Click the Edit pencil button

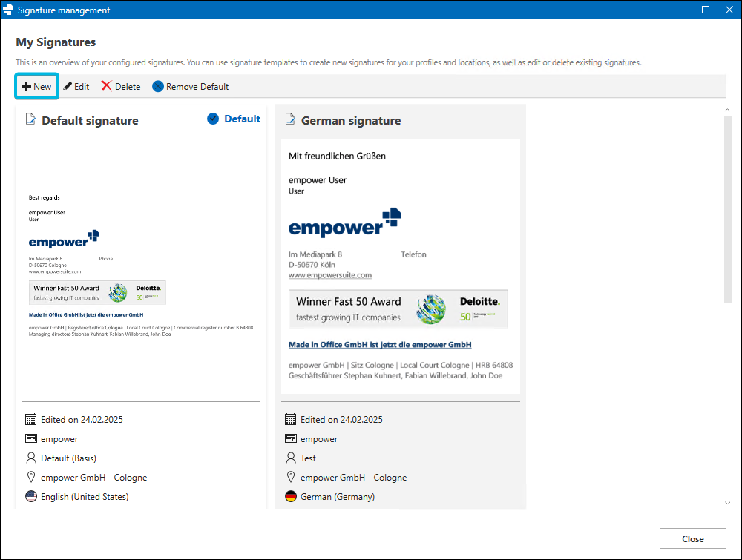tap(76, 87)
